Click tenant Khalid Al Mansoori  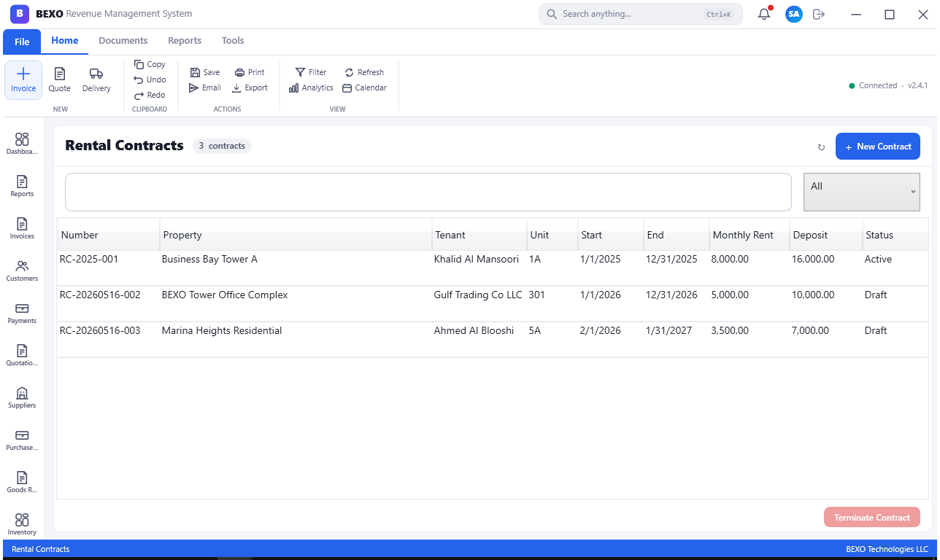coord(477,259)
